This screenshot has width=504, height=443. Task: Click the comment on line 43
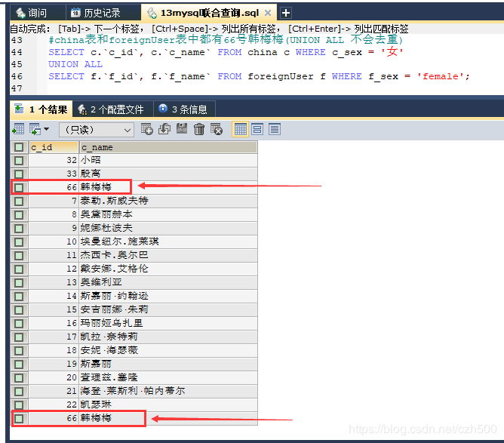point(226,40)
